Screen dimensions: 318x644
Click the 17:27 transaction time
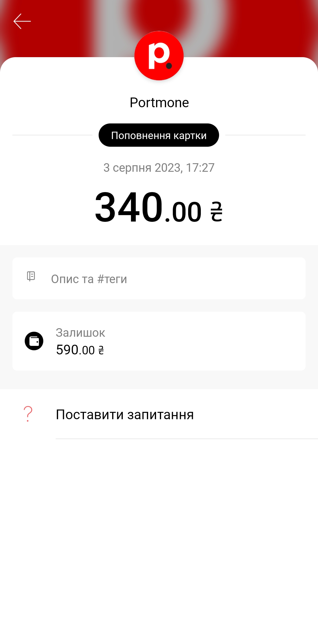point(200,168)
